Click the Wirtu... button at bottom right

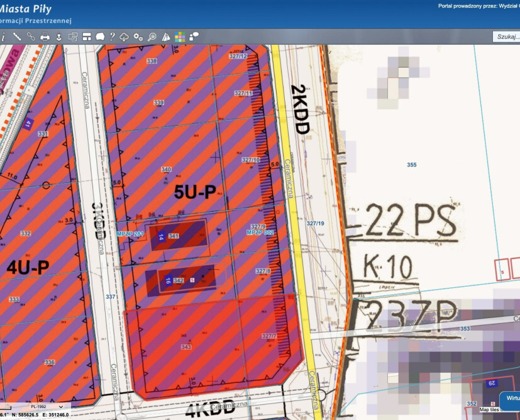[x=511, y=398]
